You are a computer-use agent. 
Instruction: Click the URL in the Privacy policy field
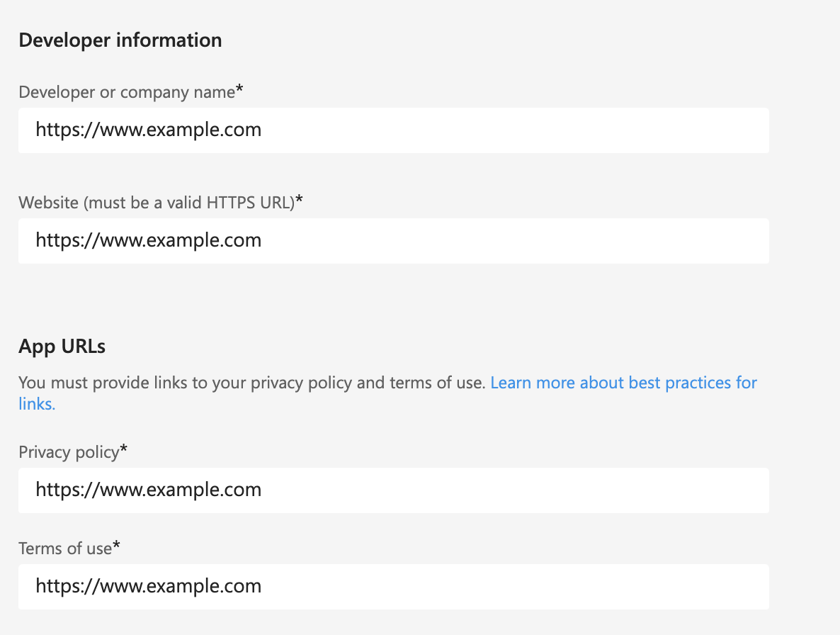pos(148,490)
